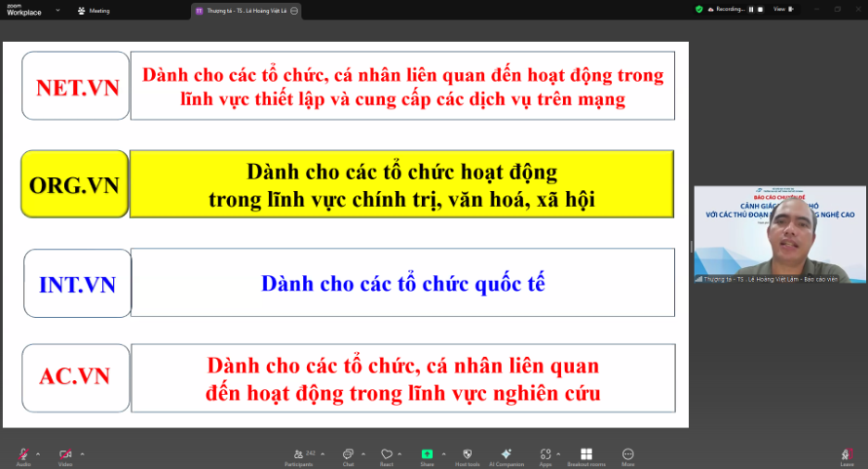
Task: Open the More options menu
Action: [x=628, y=454]
